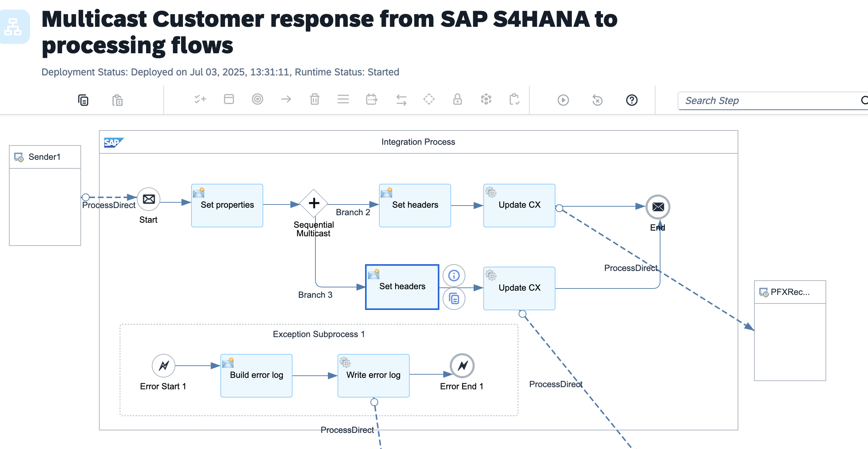
Task: Click the connector arrow icon in toolbar
Action: (286, 99)
